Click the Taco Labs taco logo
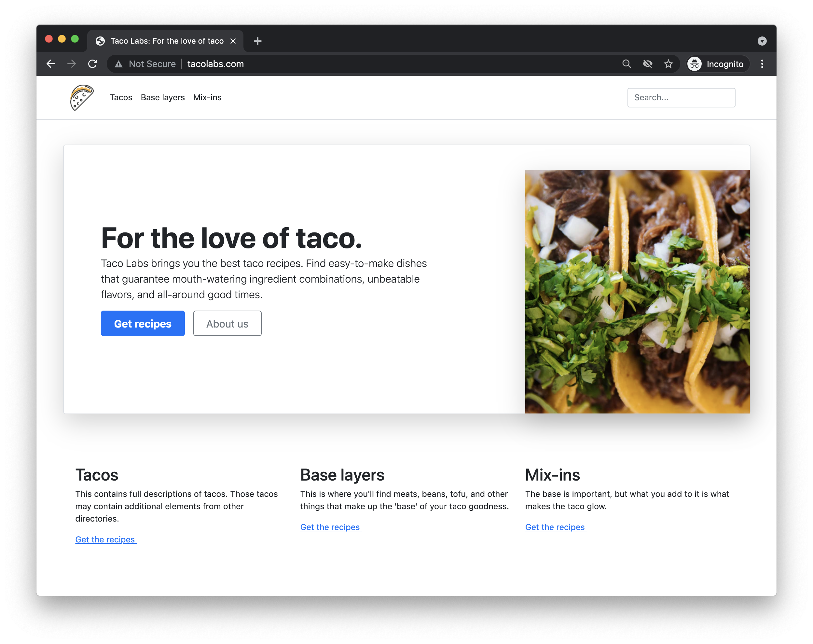Image resolution: width=813 pixels, height=644 pixels. pos(81,97)
